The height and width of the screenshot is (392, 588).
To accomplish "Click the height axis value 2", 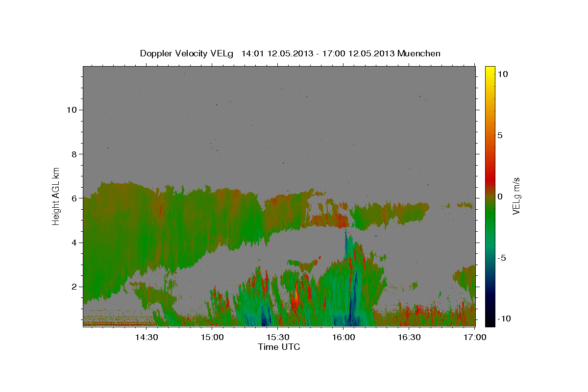I will click(73, 287).
